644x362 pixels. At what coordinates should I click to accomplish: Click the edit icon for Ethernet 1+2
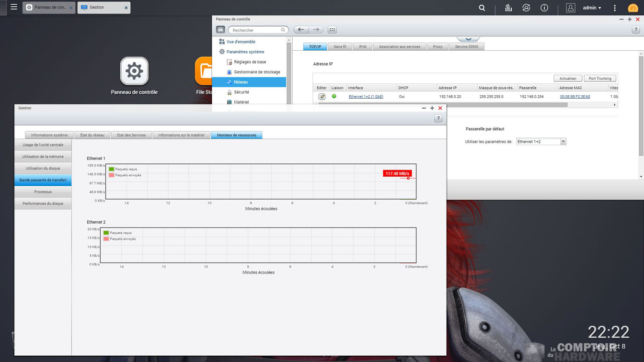[322, 97]
